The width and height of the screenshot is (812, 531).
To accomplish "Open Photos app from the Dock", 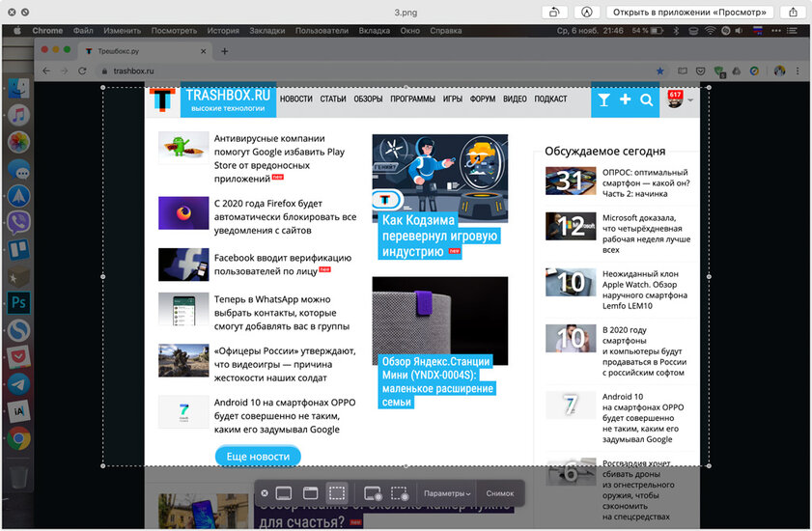I will pyautogui.click(x=18, y=142).
